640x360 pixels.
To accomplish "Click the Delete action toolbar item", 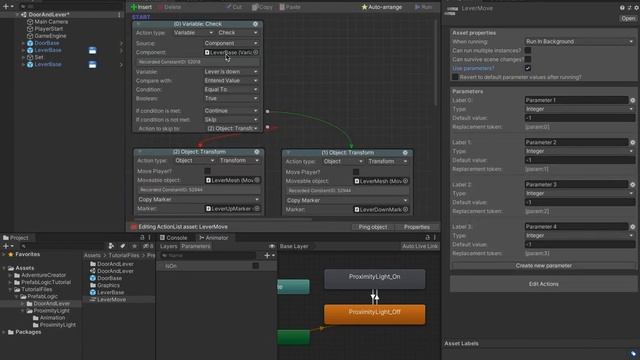I will [169, 7].
